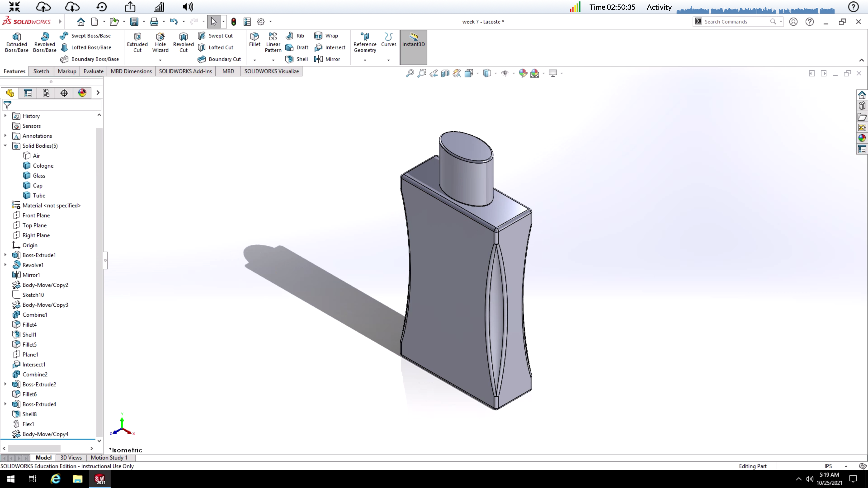
Task: Collapse the Solid Bodies folder
Action: pyautogui.click(x=5, y=146)
